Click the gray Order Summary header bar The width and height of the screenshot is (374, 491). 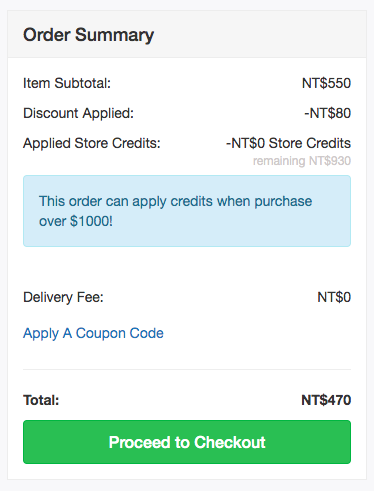(187, 34)
